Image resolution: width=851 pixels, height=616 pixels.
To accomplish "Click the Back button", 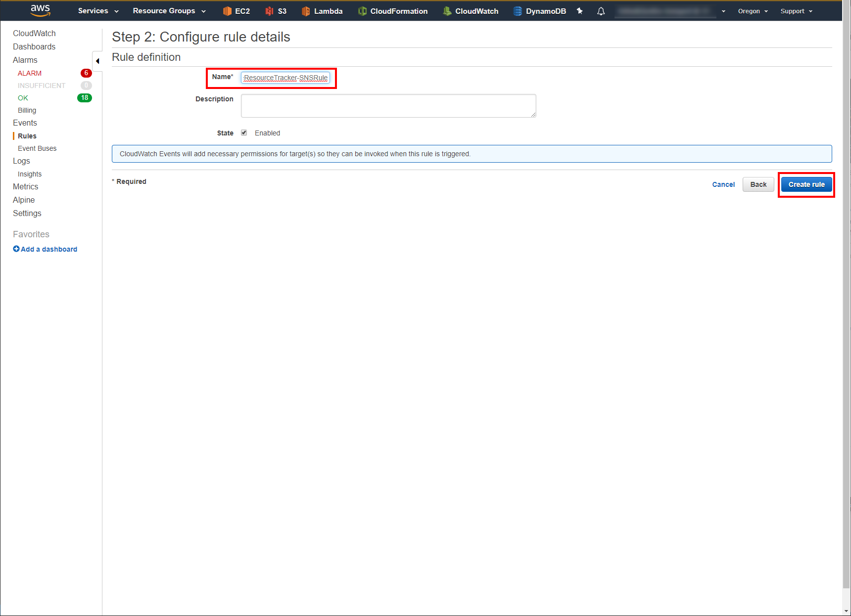I will pyautogui.click(x=758, y=184).
